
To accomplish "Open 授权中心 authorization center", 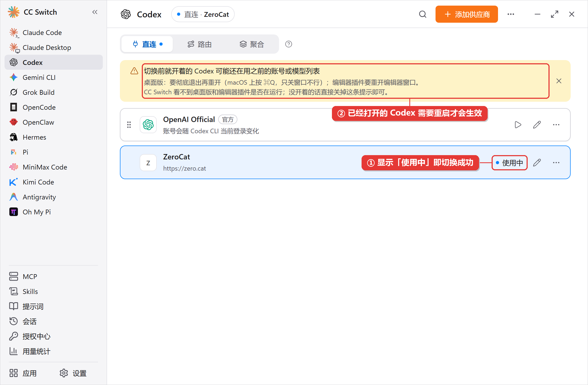I will pos(54,336).
